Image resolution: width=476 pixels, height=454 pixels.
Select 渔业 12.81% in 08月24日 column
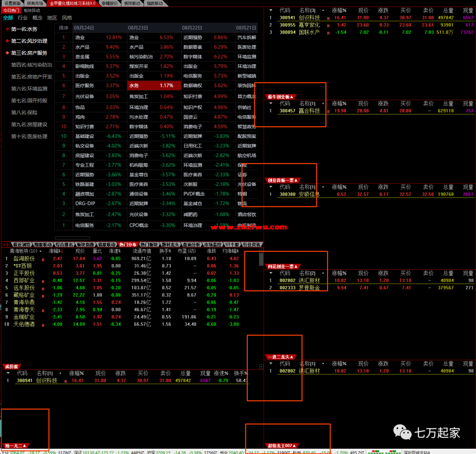click(x=100, y=37)
